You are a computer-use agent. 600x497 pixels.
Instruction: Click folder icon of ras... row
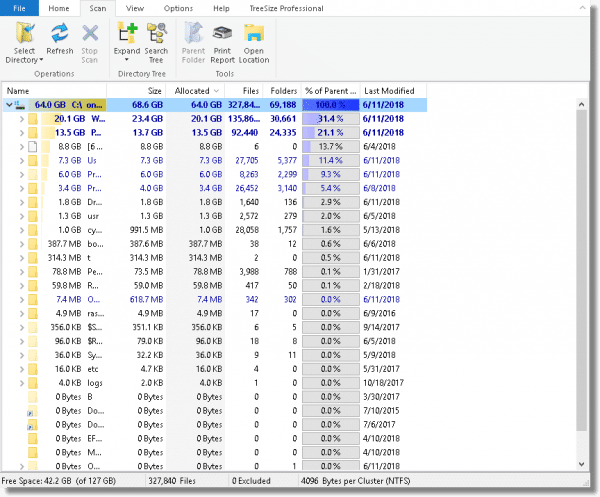coord(33,314)
